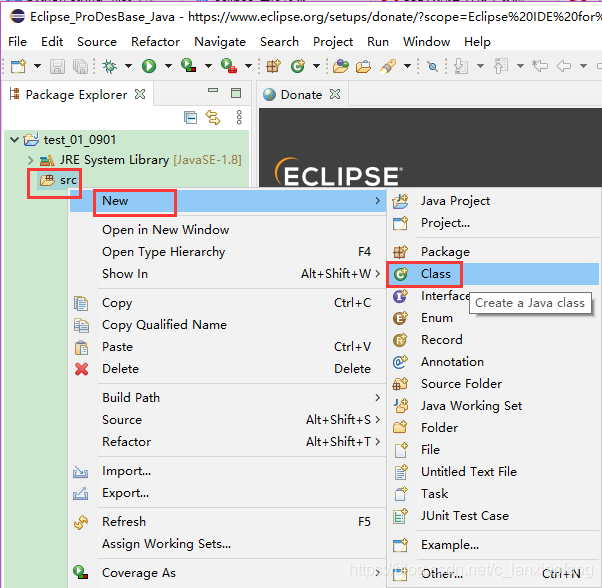Toggle Link with Editor in Package Explorer
The height and width of the screenshot is (588, 602).
coord(213,117)
